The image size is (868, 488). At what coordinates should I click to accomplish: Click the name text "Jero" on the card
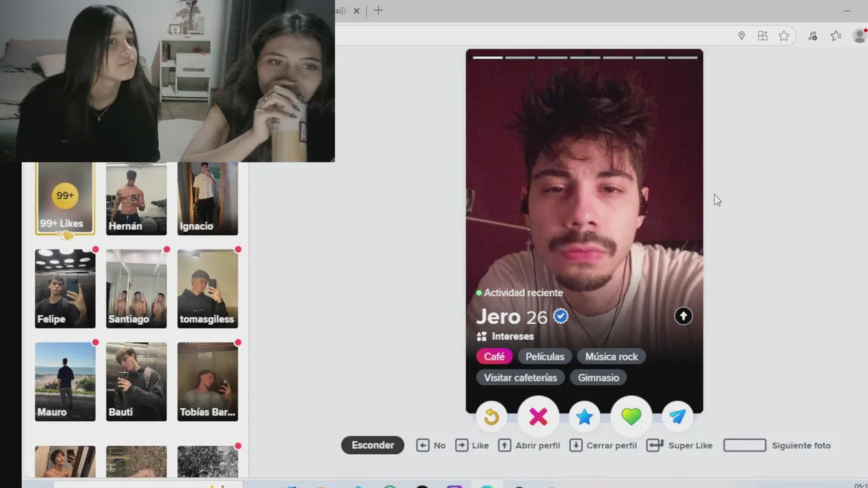[498, 317]
